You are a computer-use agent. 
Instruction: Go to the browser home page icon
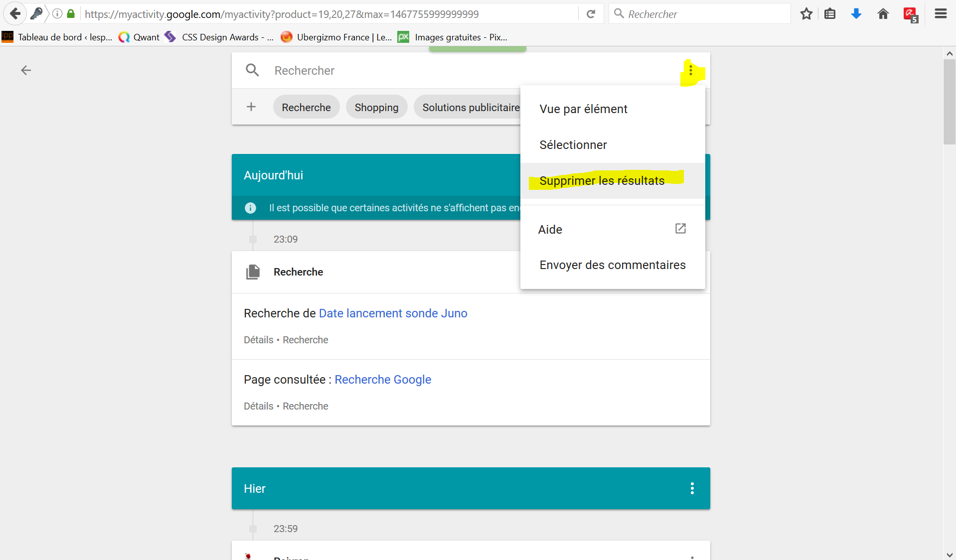[883, 14]
